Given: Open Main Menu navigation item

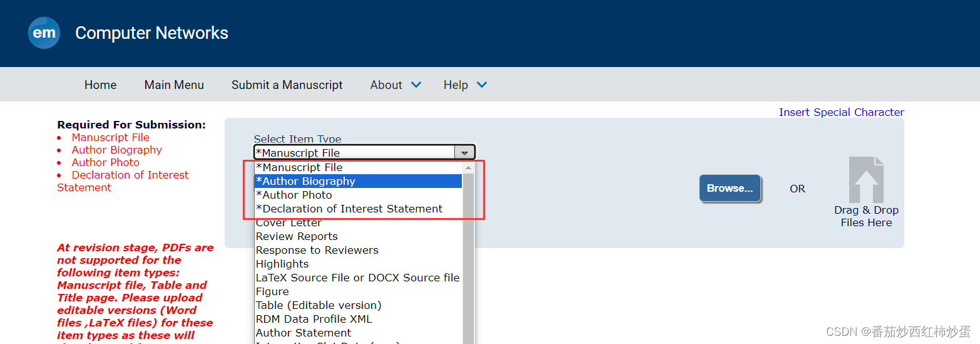Looking at the screenshot, I should [174, 85].
